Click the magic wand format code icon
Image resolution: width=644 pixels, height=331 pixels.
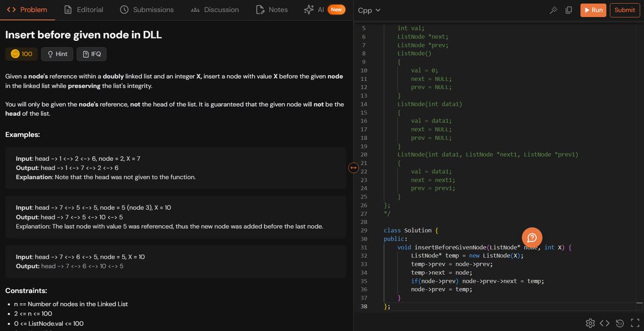(x=554, y=10)
